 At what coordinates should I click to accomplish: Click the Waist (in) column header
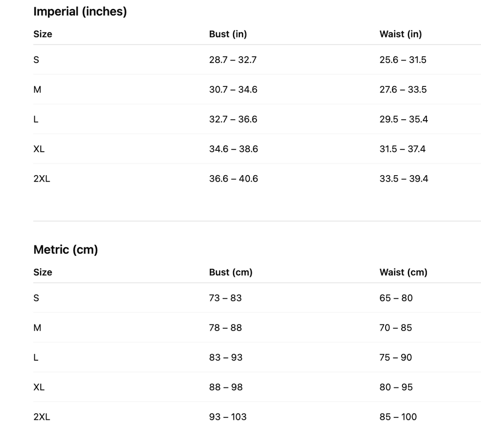tap(400, 34)
